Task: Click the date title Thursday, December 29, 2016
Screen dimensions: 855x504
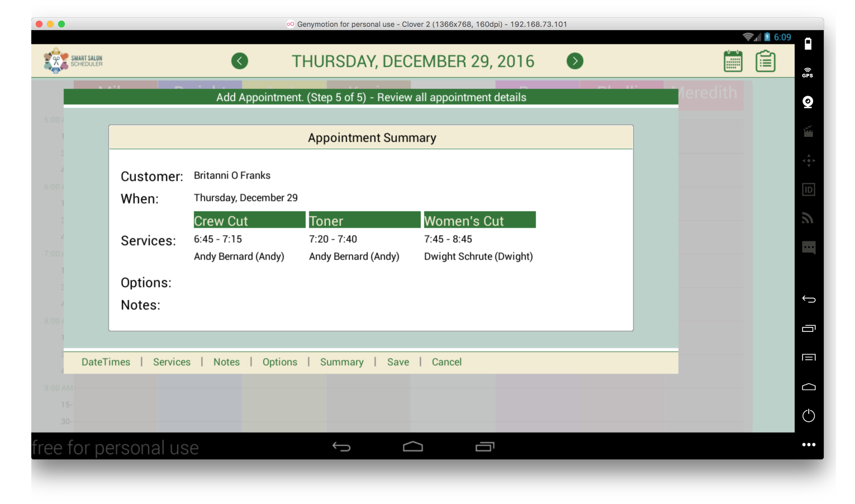Action: pyautogui.click(x=413, y=61)
